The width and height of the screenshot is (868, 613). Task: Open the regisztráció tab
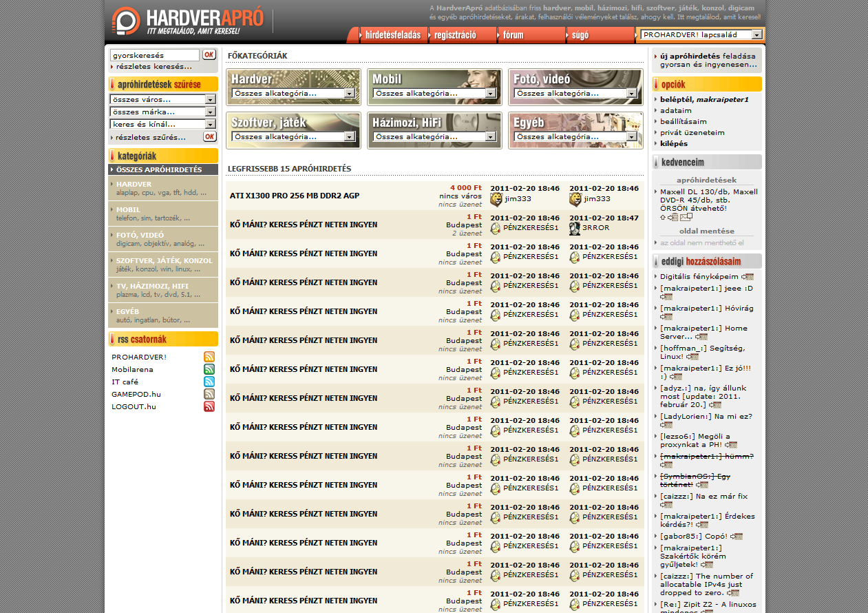click(x=463, y=35)
